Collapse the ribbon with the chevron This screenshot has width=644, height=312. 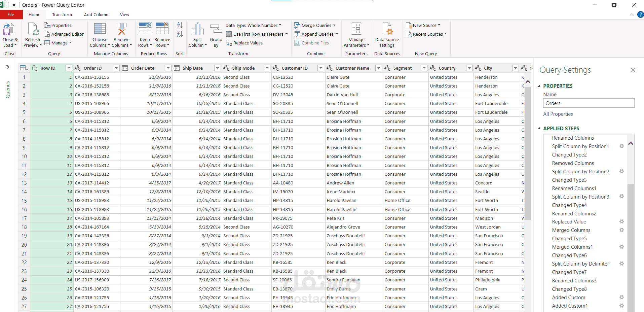pyautogui.click(x=632, y=14)
